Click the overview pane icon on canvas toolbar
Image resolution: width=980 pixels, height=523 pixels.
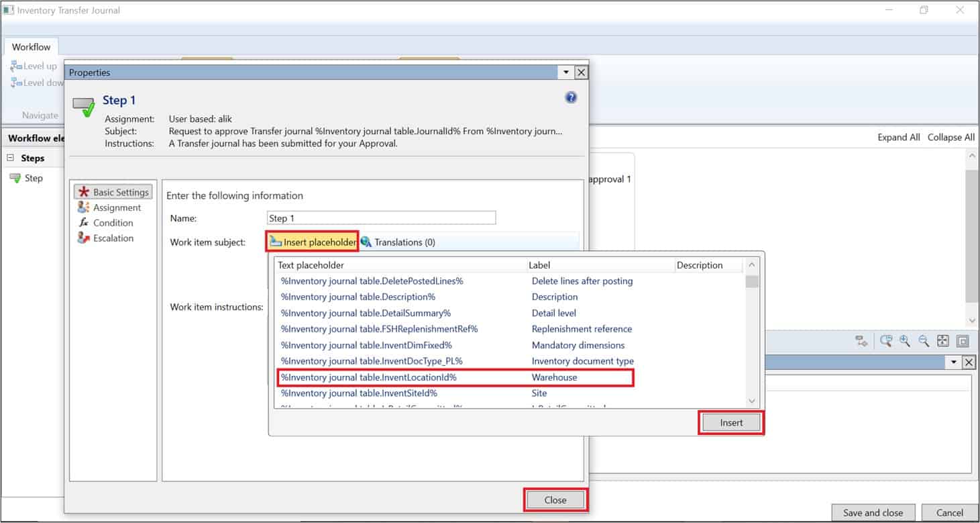click(x=963, y=341)
